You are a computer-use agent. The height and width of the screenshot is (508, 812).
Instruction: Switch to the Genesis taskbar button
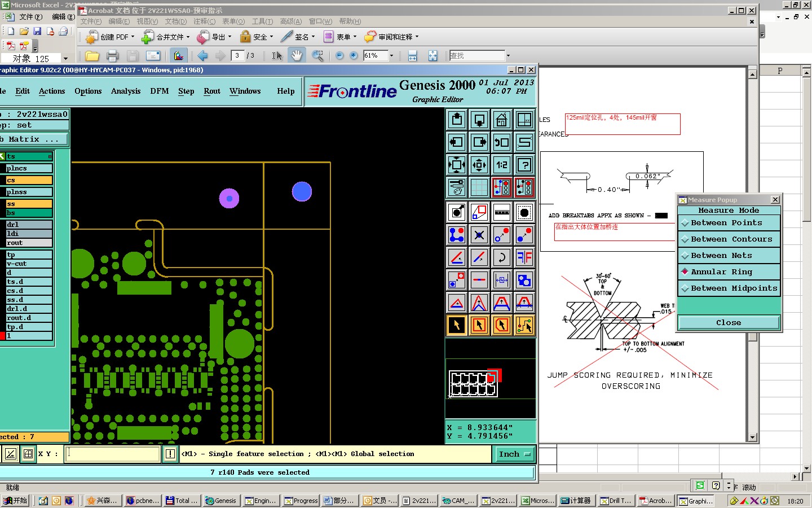[221, 501]
